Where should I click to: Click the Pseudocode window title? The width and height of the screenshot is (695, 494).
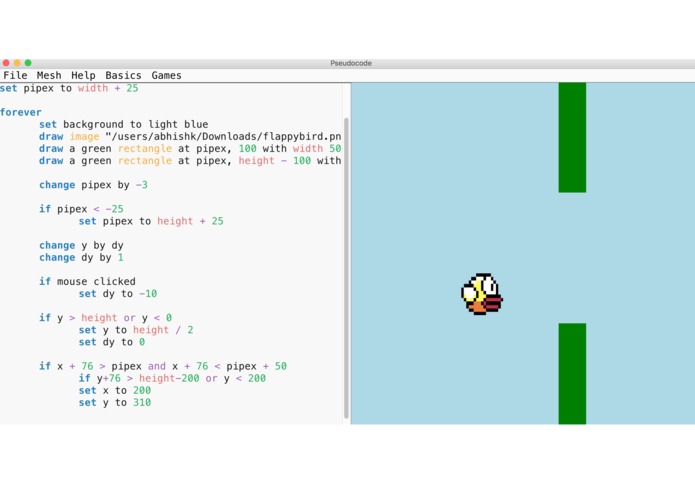click(351, 63)
